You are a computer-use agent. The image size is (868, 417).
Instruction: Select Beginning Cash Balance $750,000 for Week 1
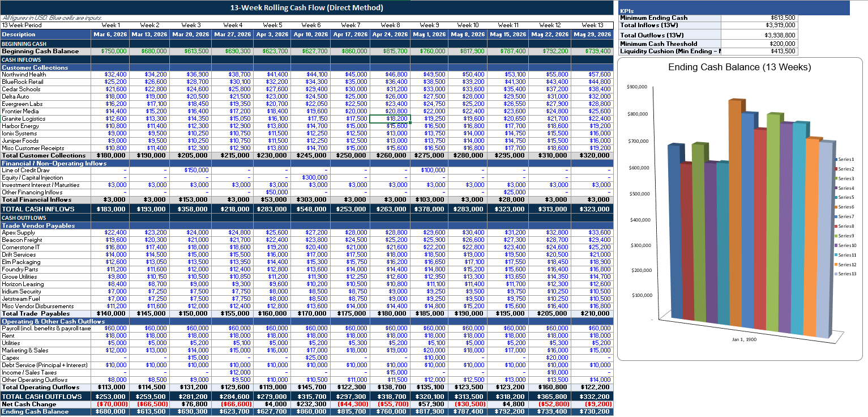coord(110,51)
